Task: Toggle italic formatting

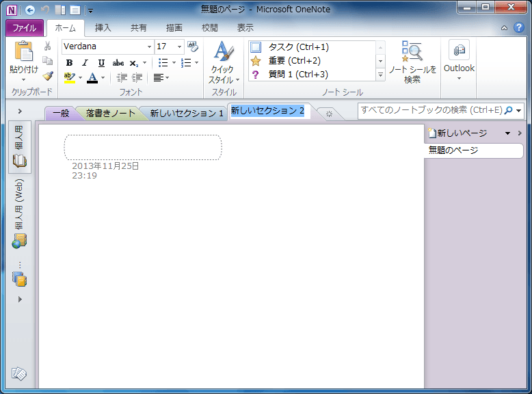Action: pyautogui.click(x=85, y=63)
